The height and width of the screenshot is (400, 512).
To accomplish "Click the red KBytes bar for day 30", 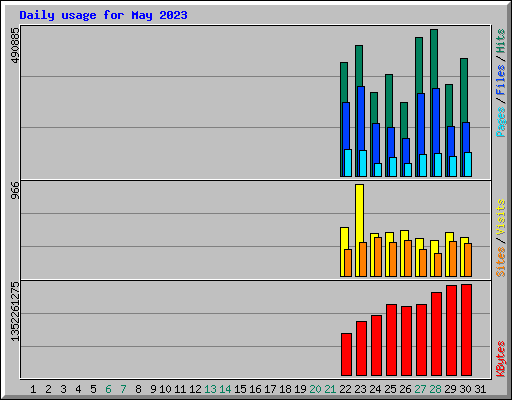I will 466,330.
